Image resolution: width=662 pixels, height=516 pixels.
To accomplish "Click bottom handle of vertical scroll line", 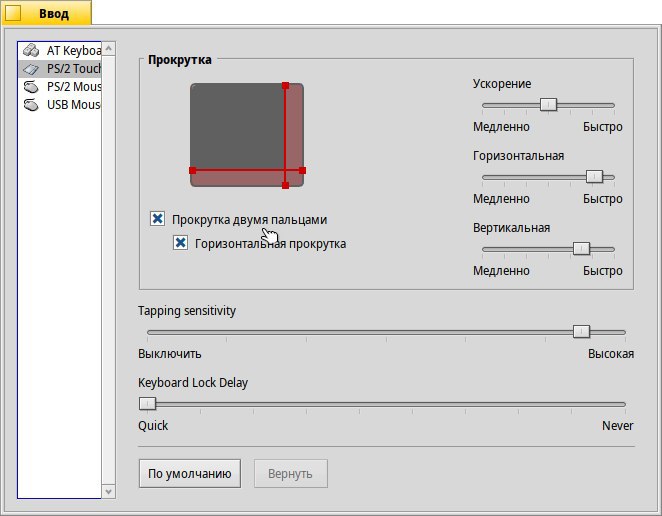I will coord(285,185).
